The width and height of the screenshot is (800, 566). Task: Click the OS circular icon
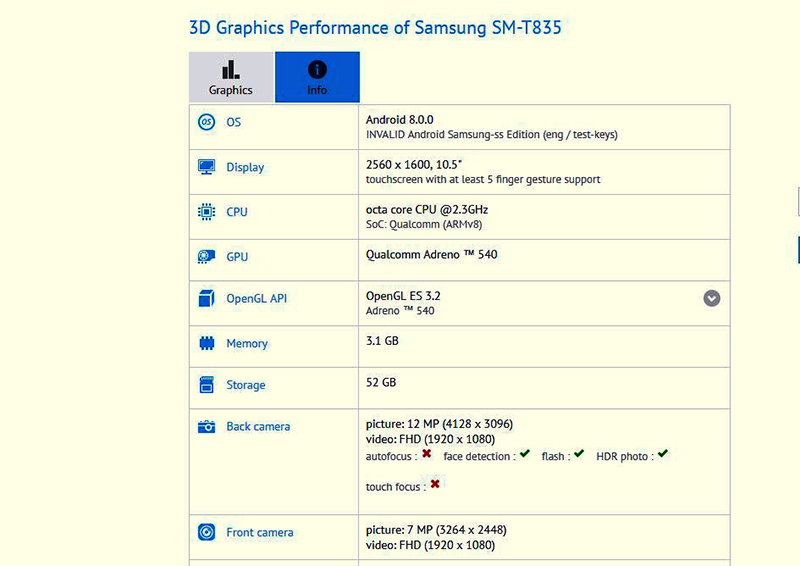(207, 122)
